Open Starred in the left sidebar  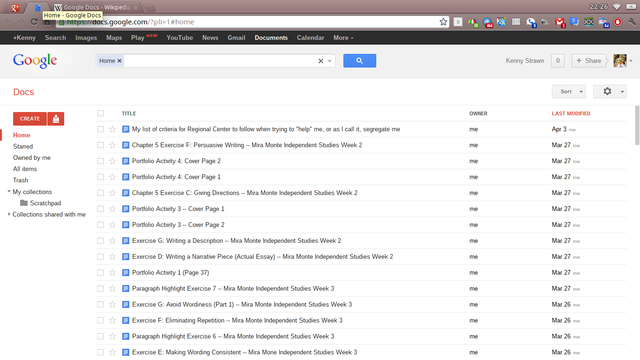[23, 147]
